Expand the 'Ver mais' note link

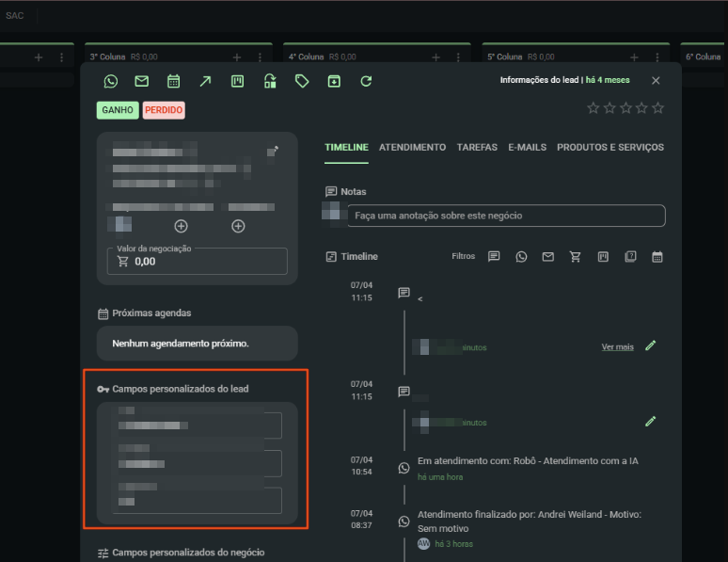tap(617, 347)
